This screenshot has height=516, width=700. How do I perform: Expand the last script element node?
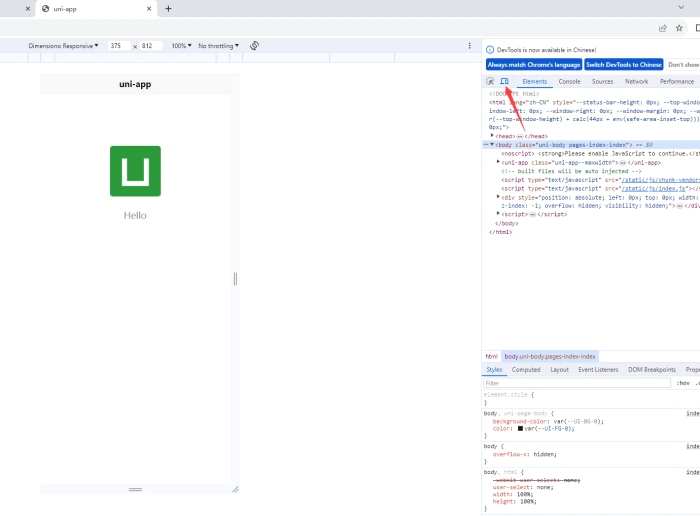(498, 214)
